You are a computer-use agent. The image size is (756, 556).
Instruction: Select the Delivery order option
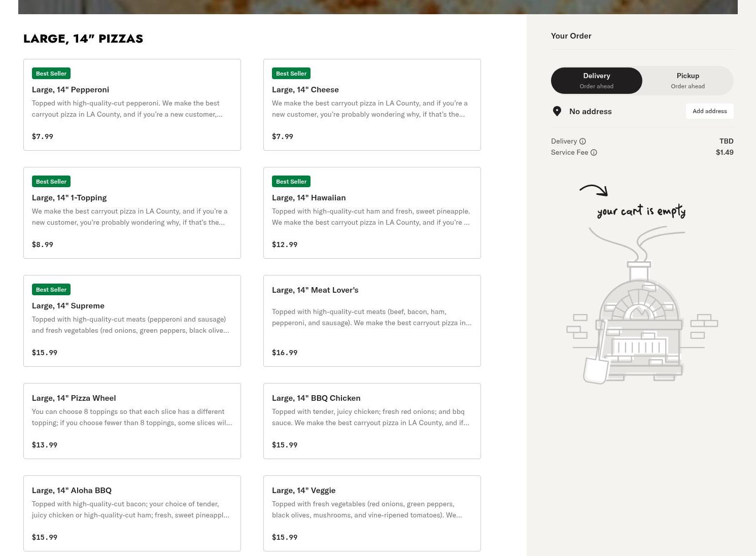597,81
